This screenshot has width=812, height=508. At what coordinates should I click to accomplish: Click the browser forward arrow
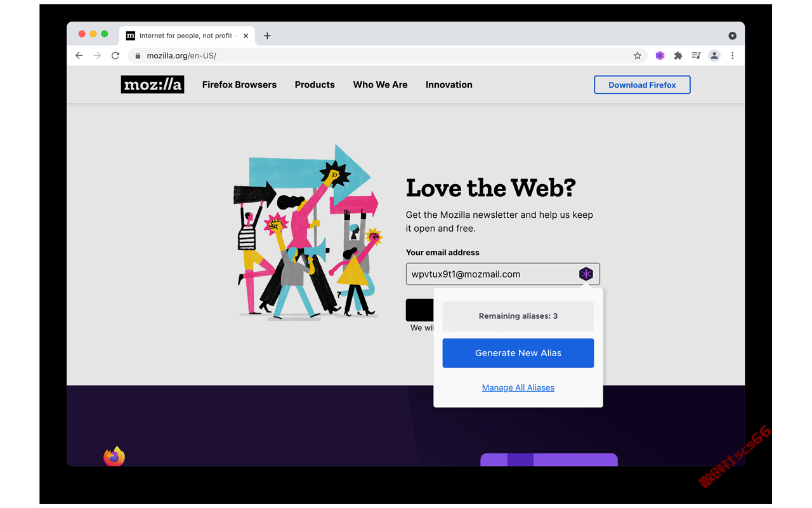tap(97, 56)
